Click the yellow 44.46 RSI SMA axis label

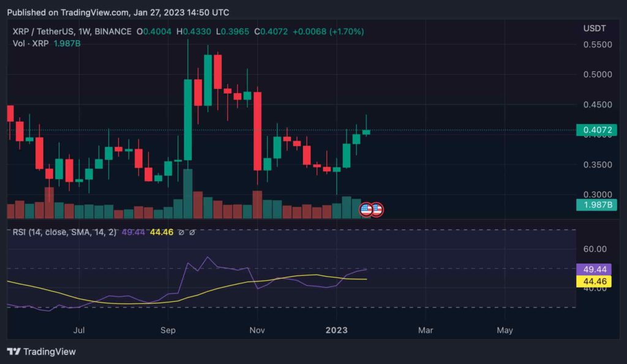coord(594,281)
